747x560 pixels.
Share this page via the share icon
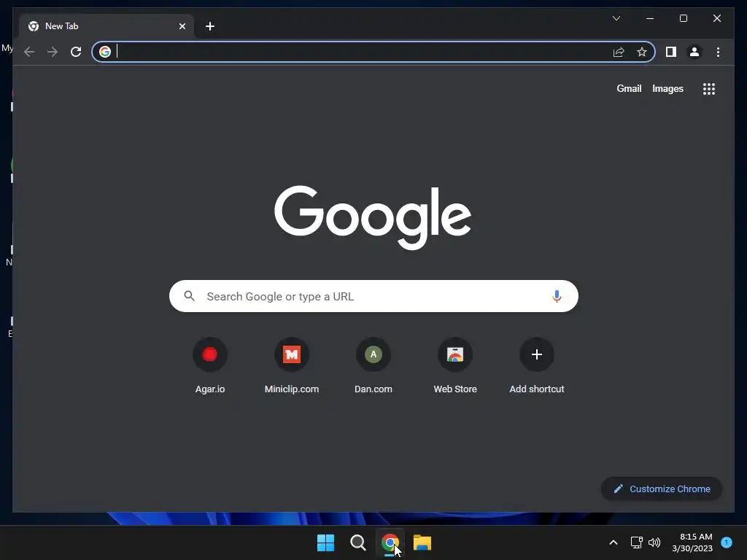(619, 52)
